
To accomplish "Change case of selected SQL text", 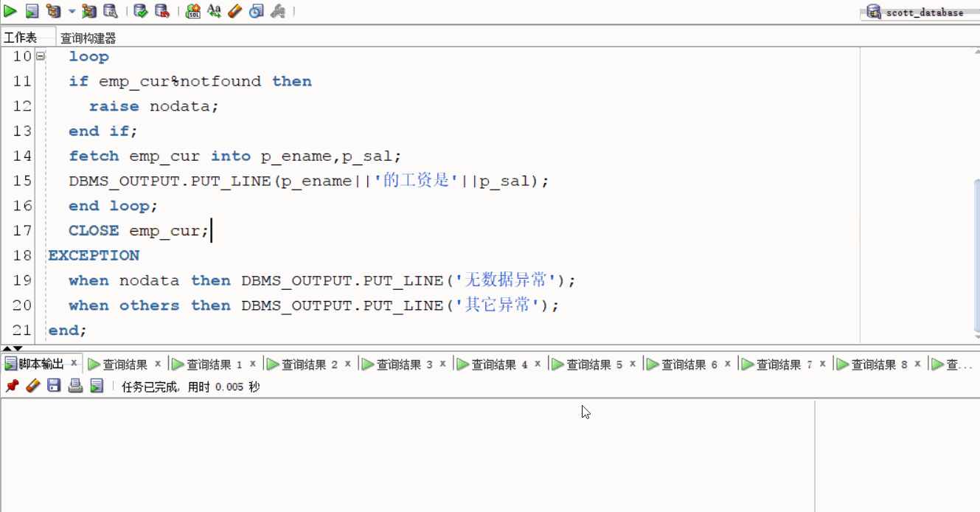I will [214, 11].
